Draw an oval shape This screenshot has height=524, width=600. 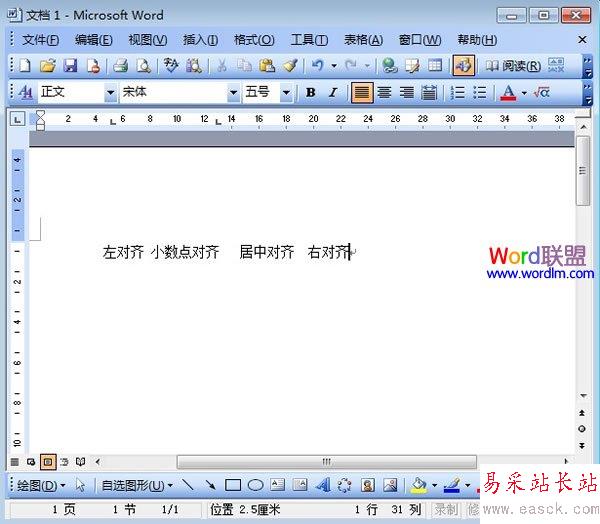tap(255, 485)
